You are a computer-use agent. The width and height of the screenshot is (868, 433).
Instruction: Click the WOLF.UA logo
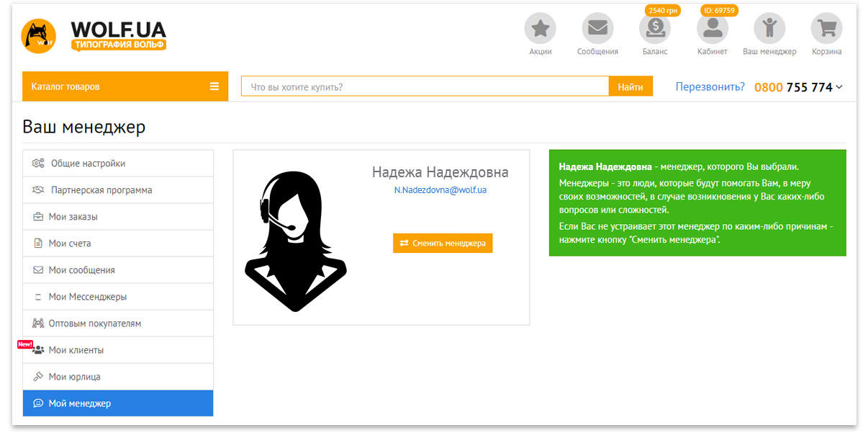point(94,34)
